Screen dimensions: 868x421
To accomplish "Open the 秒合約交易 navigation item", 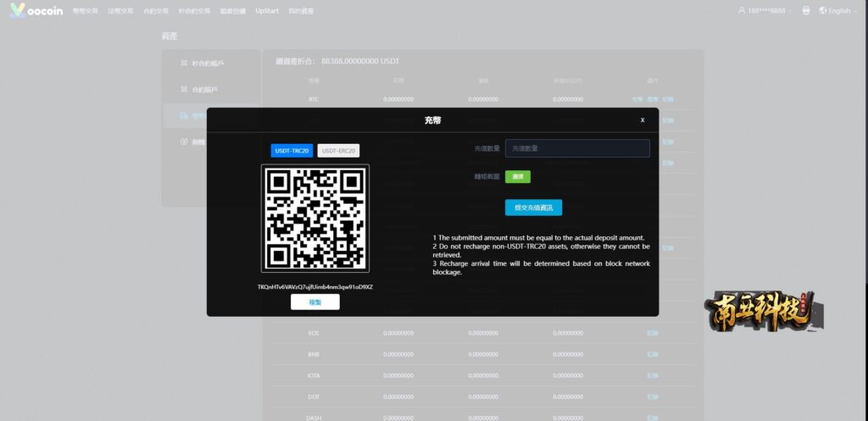I will [194, 11].
